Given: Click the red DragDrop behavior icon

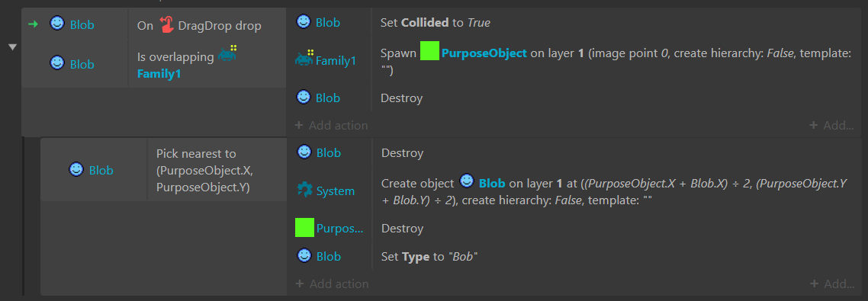Looking at the screenshot, I should tap(166, 24).
